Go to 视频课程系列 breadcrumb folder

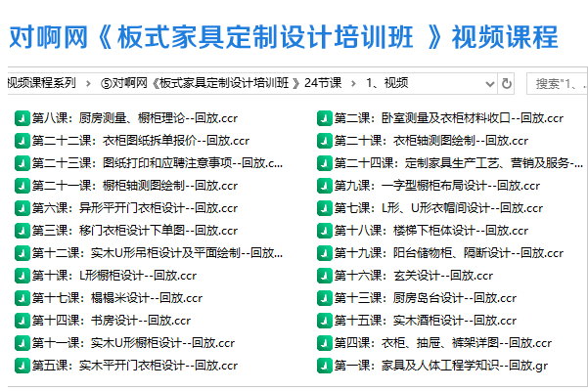pyautogui.click(x=41, y=83)
